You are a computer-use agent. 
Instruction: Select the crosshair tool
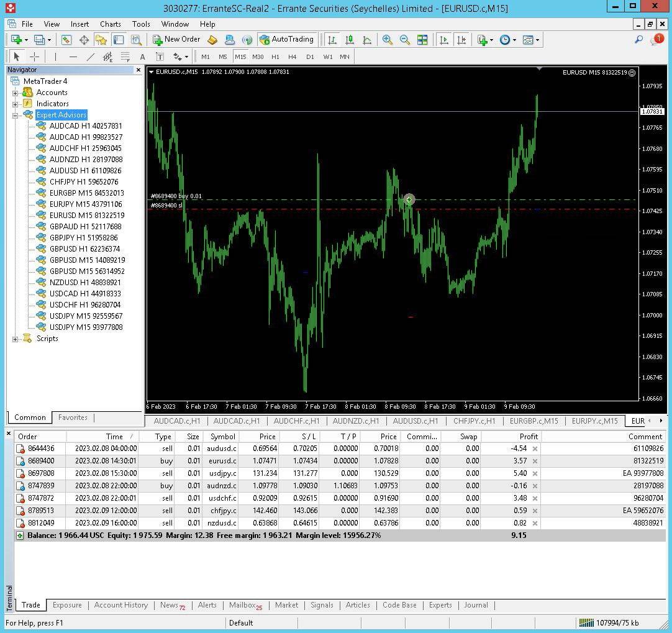tap(34, 57)
